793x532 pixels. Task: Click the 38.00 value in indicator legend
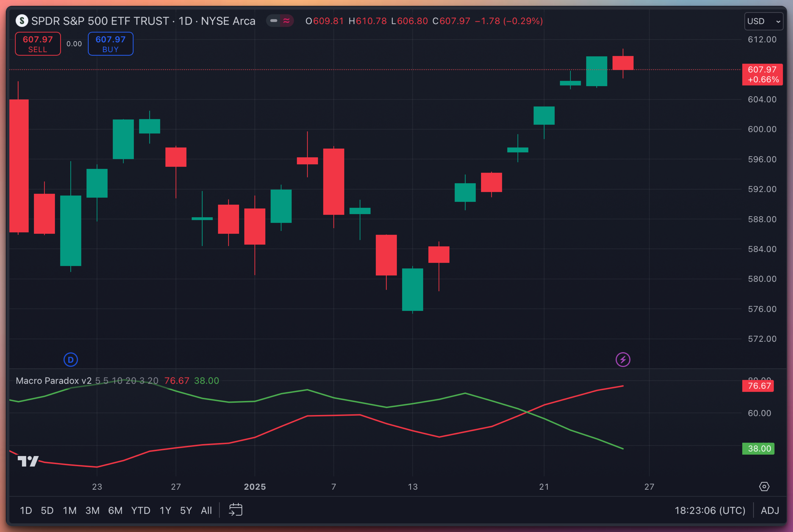click(206, 381)
